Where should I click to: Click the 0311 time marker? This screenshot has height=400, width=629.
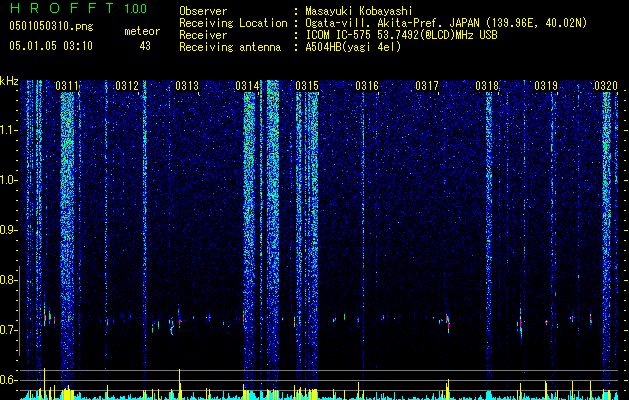coord(67,86)
